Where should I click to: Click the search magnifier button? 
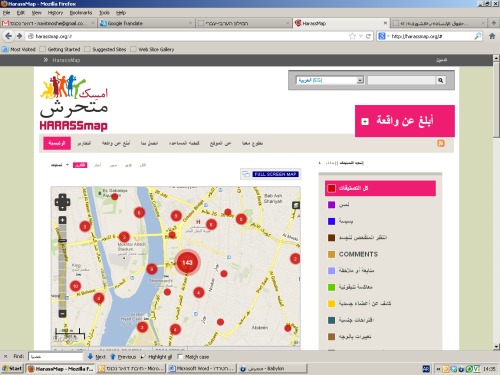(440, 80)
